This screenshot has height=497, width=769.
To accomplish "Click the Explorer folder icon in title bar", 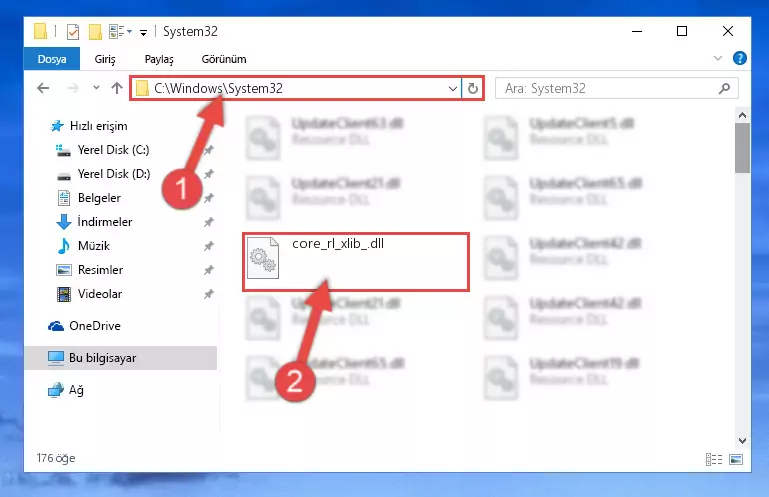I will click(x=40, y=32).
